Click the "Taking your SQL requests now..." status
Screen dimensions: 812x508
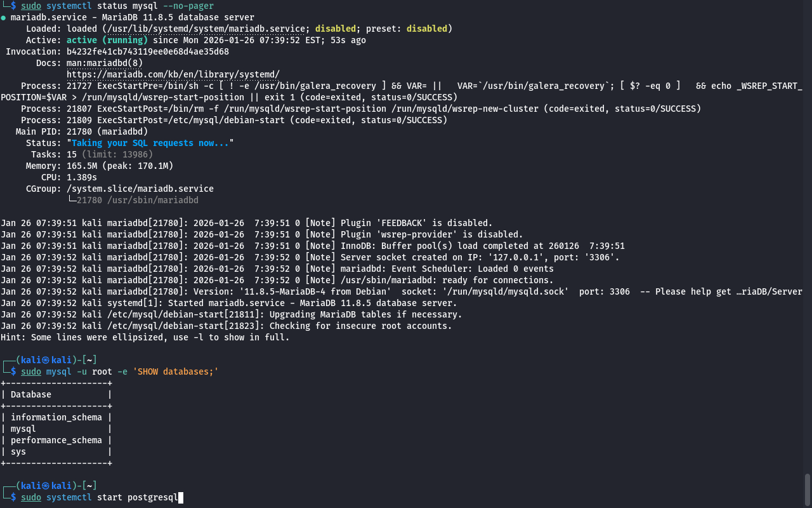[150, 143]
